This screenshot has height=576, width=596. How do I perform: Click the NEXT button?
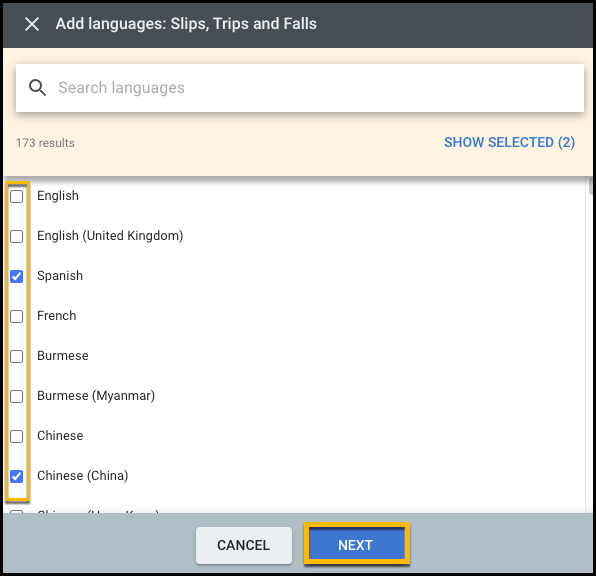click(356, 545)
